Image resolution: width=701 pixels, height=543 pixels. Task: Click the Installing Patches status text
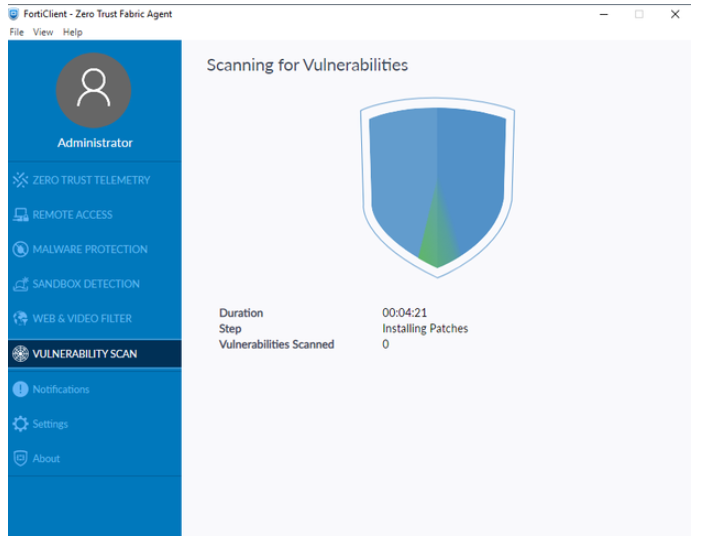point(425,328)
